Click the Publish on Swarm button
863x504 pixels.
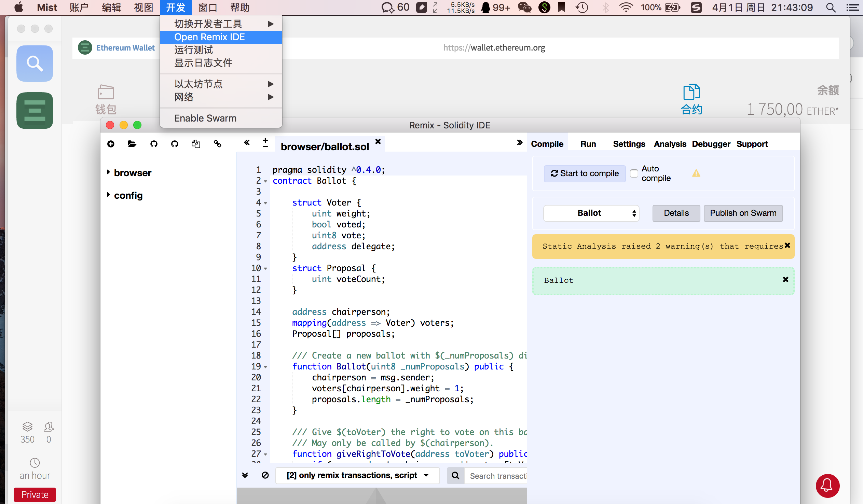point(743,213)
